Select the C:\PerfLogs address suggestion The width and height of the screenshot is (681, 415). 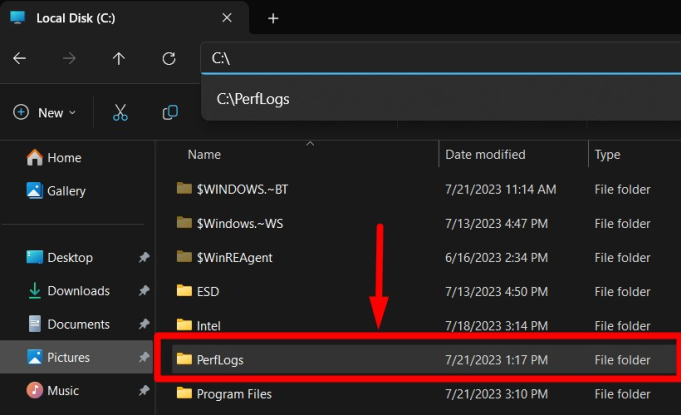tap(253, 99)
